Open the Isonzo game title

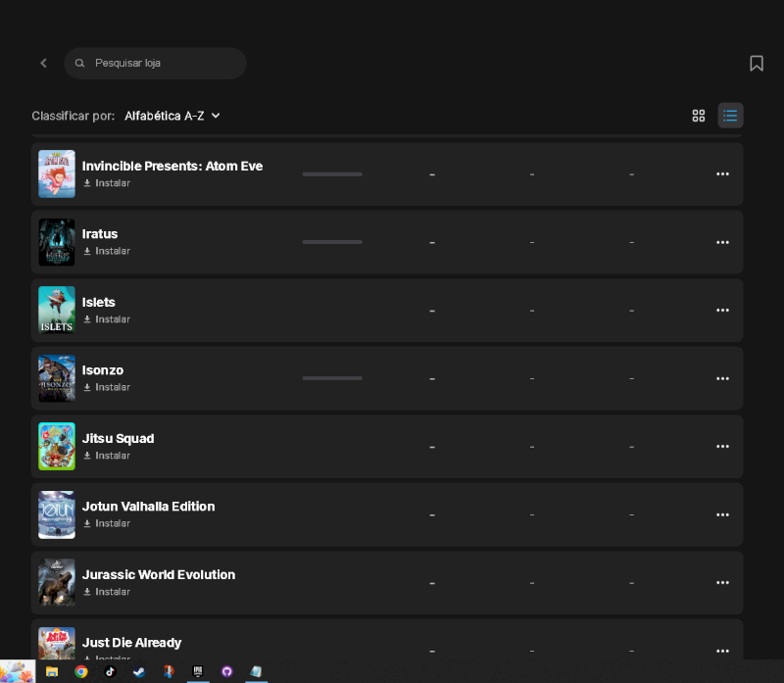pyautogui.click(x=103, y=370)
